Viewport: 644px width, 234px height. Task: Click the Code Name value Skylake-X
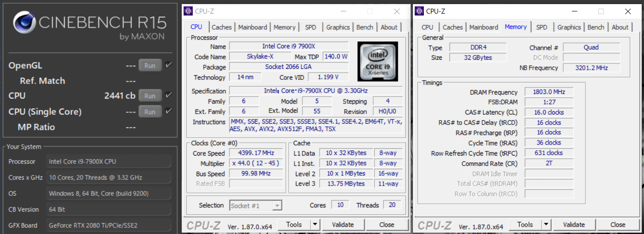(260, 57)
